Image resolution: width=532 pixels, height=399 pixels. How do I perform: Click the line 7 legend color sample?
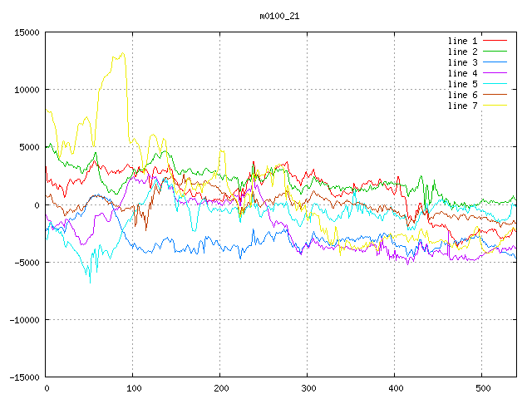(x=495, y=106)
